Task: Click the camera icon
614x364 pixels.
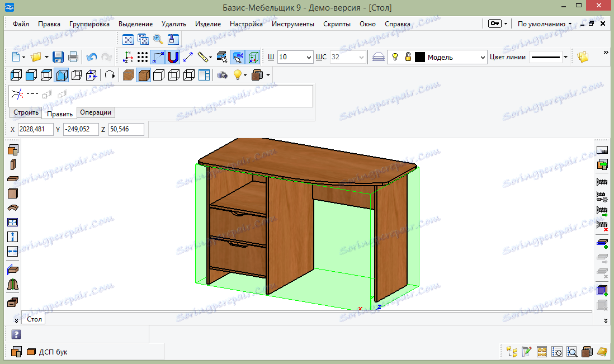Action: 223,75
